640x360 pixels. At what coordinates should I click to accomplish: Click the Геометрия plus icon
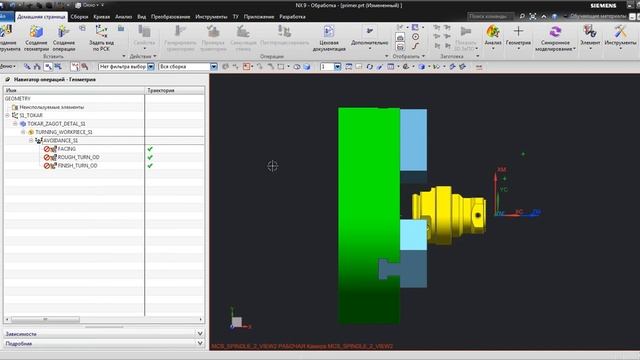coord(518,31)
